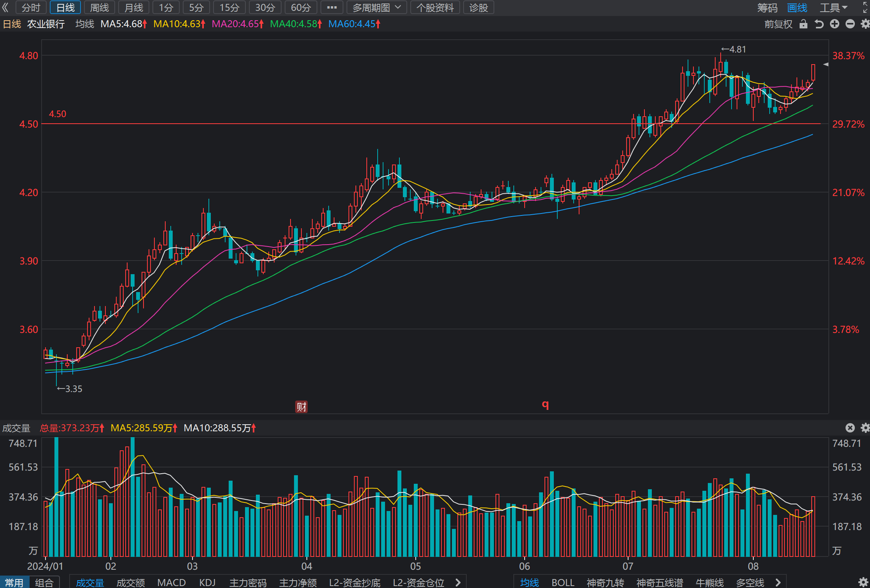Activate the 画线 drawing tools
This screenshot has width=870, height=588.
(x=797, y=7)
